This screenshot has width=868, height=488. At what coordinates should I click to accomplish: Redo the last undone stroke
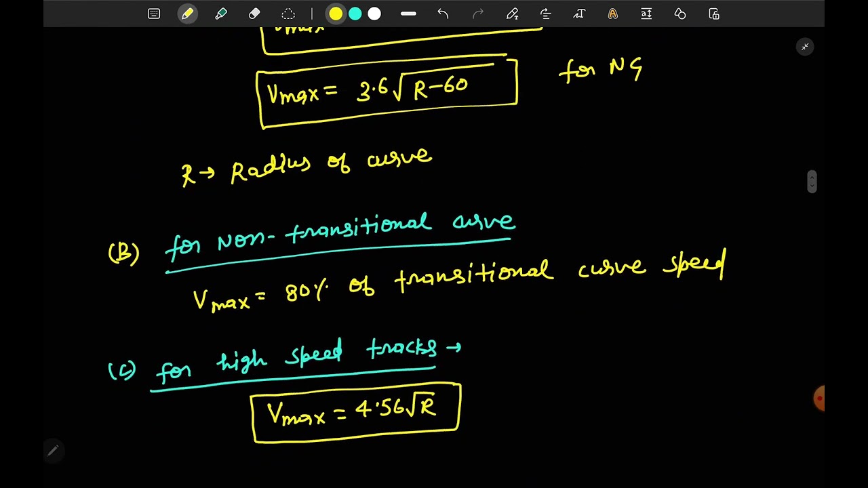478,14
